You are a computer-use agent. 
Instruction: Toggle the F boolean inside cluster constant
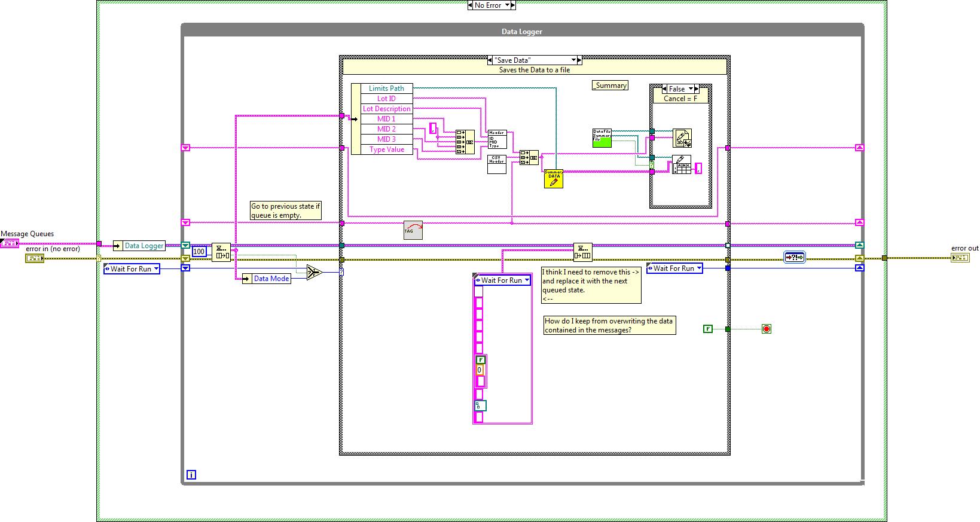[x=481, y=360]
